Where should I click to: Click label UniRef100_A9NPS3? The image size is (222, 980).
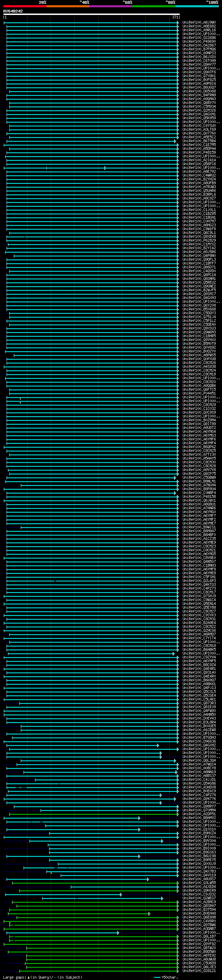(x=199, y=53)
